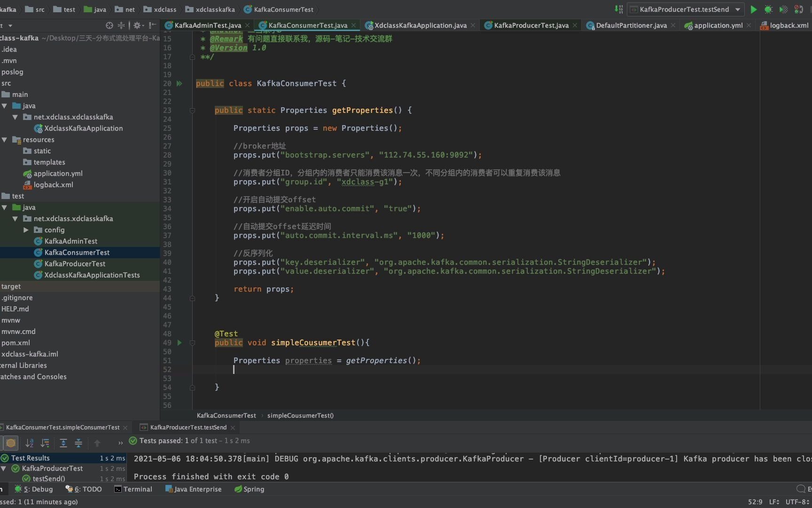Select testSend() in the test results
This screenshot has width=812, height=508.
[x=49, y=478]
